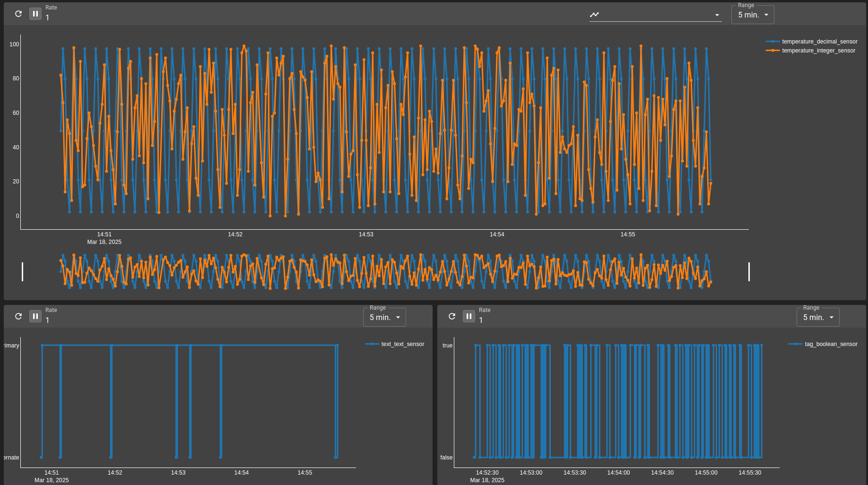Click the 14:55 label on top chart axis
Viewport: 868px width, 485px height.
(628, 234)
